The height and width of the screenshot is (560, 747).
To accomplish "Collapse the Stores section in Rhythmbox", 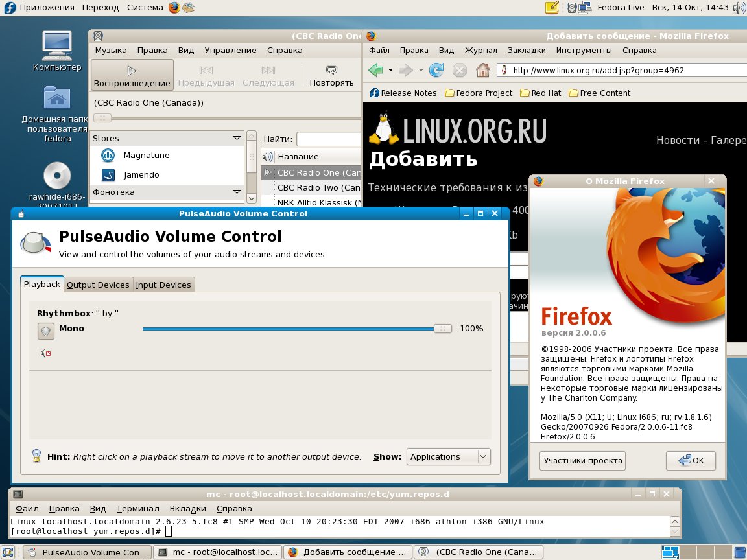I will pyautogui.click(x=237, y=138).
